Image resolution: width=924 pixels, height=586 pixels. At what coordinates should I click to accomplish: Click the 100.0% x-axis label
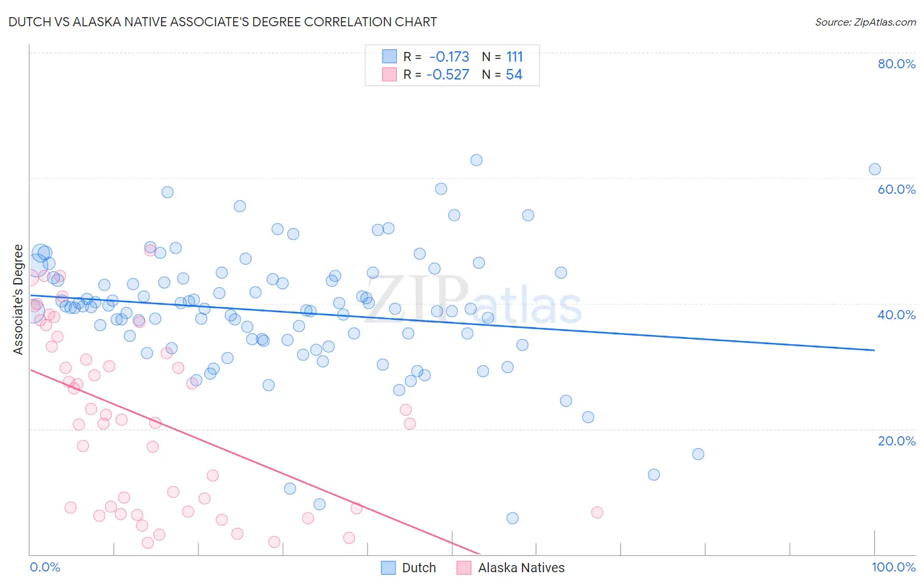tap(894, 567)
